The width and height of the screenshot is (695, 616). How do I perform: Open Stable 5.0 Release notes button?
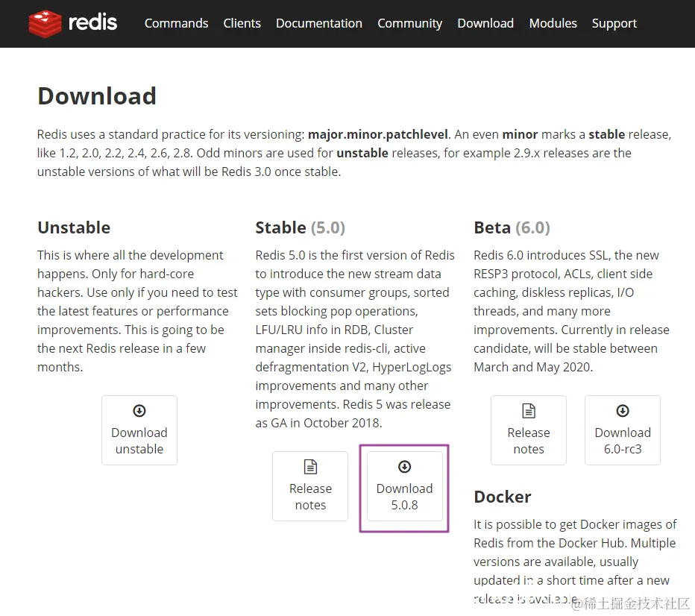(310, 486)
